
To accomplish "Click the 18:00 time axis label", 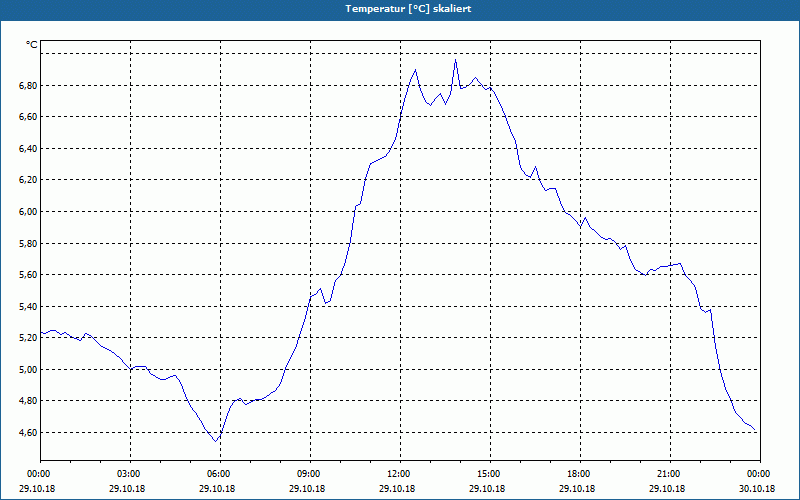I will tap(580, 474).
